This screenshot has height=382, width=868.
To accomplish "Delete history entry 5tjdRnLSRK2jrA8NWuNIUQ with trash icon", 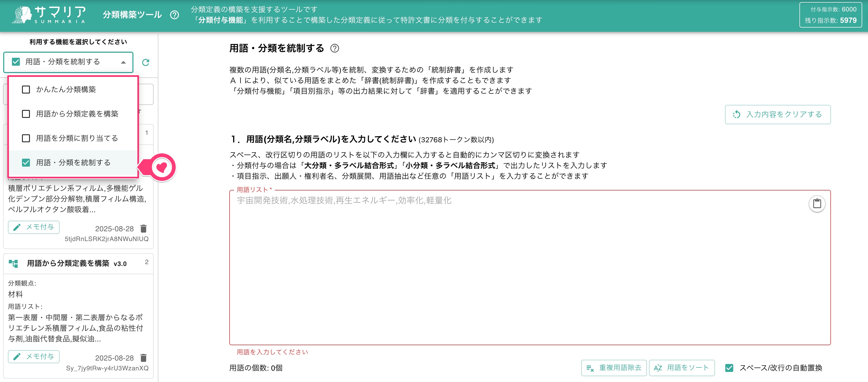I will (x=144, y=229).
